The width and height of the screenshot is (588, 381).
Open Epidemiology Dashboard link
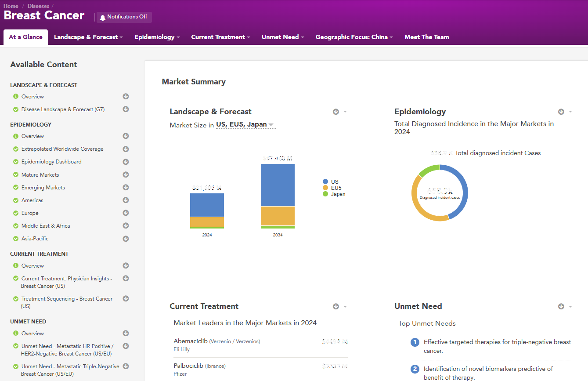tap(51, 162)
